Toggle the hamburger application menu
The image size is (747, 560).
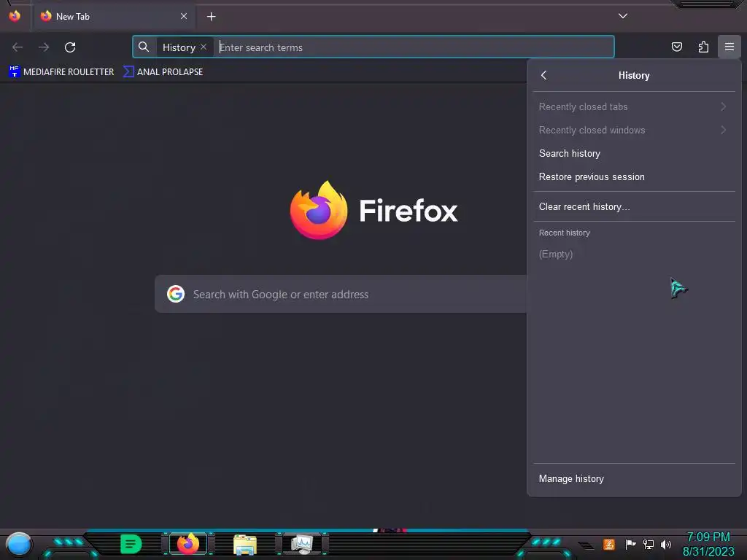tap(729, 47)
